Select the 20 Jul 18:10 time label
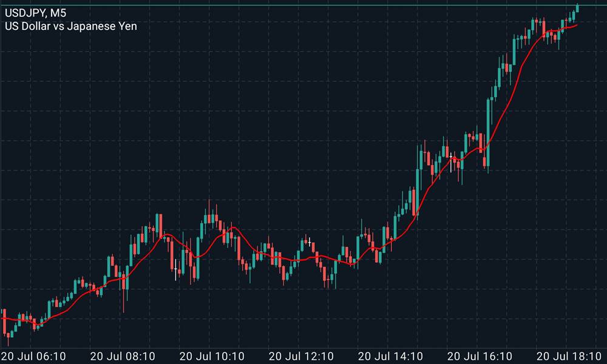Image resolution: width=607 pixels, height=364 pixels. pos(569,356)
